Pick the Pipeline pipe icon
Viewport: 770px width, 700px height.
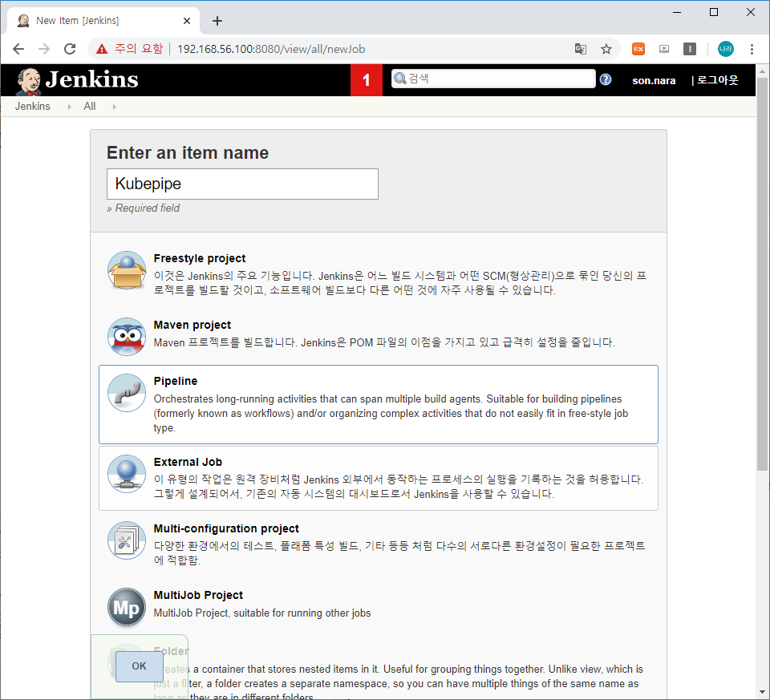coord(127,393)
